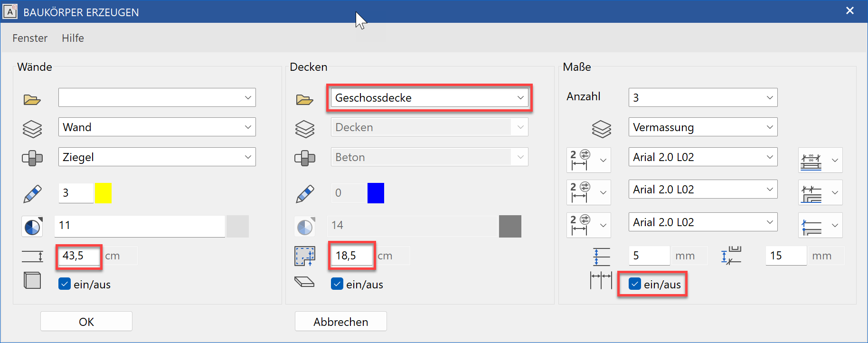Screen dimensions: 868x343
Task: Open the first dimension reference style dropdown
Action: [x=821, y=160]
